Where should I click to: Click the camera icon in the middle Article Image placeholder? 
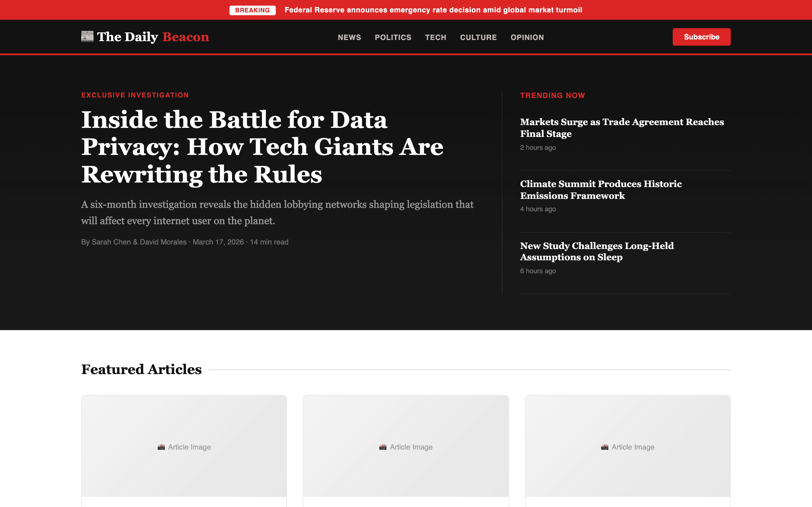click(x=383, y=447)
